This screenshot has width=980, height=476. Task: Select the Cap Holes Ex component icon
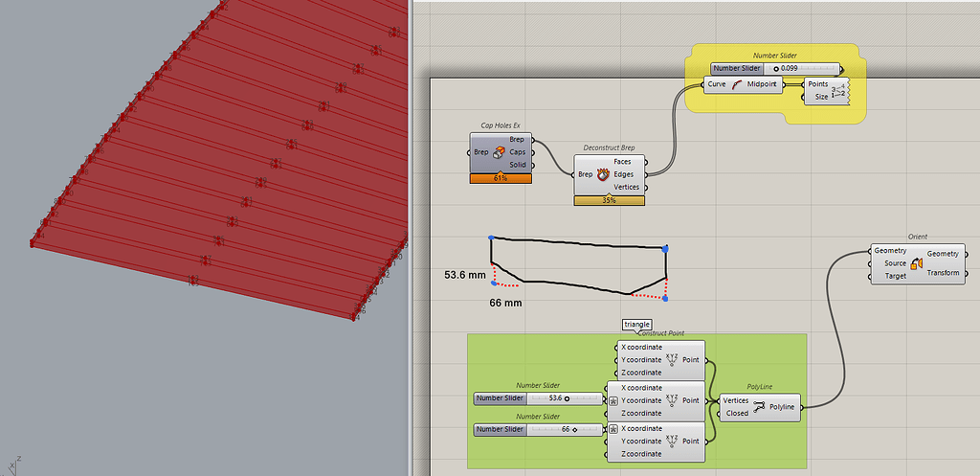500,152
